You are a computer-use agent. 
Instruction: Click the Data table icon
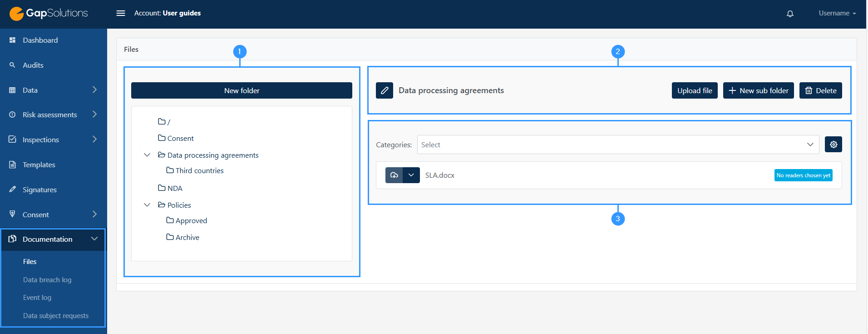click(12, 90)
